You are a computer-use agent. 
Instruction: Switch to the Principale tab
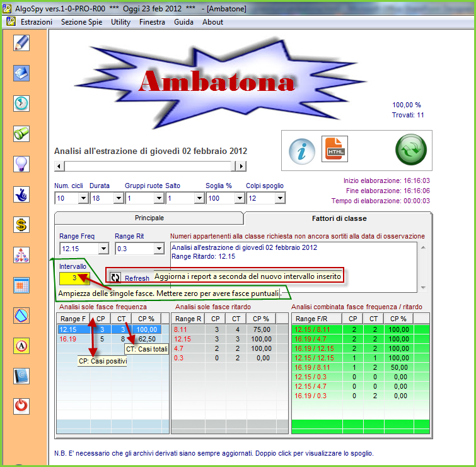[x=149, y=218]
